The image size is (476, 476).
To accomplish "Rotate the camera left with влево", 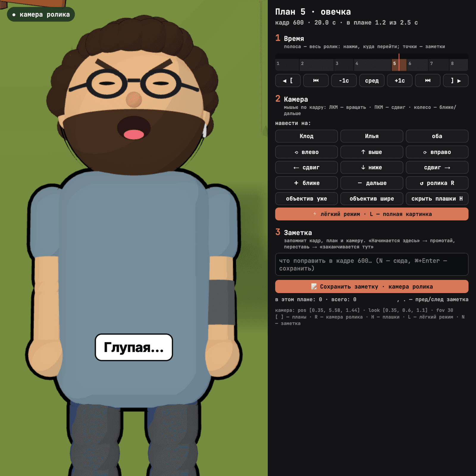I will coord(306,152).
